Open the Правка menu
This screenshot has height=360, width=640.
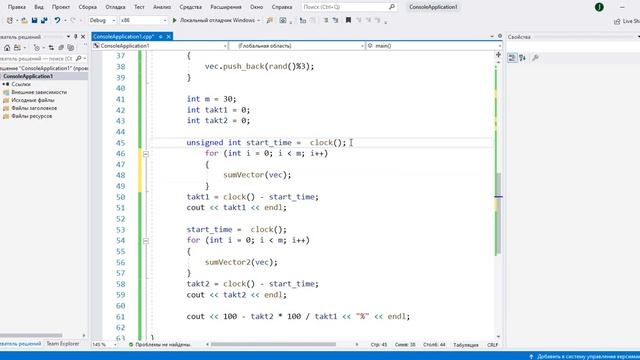(16, 7)
